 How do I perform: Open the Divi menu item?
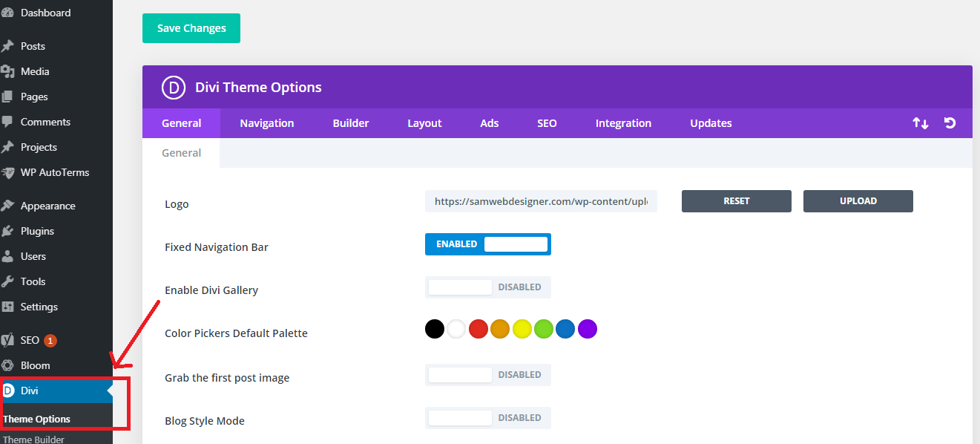pos(56,391)
